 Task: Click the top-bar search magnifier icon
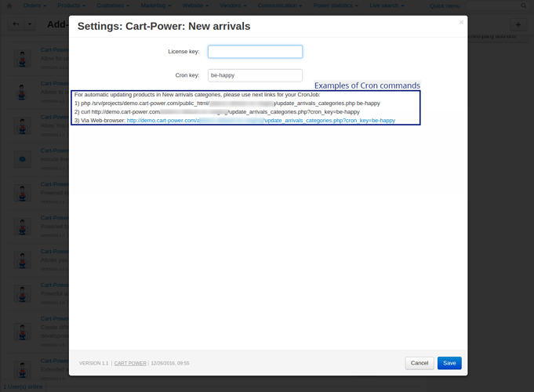524,5
